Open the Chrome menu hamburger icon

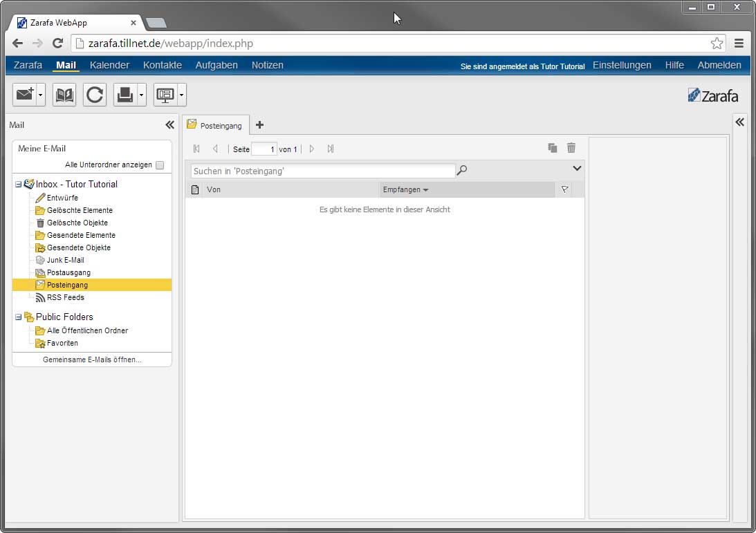point(739,44)
